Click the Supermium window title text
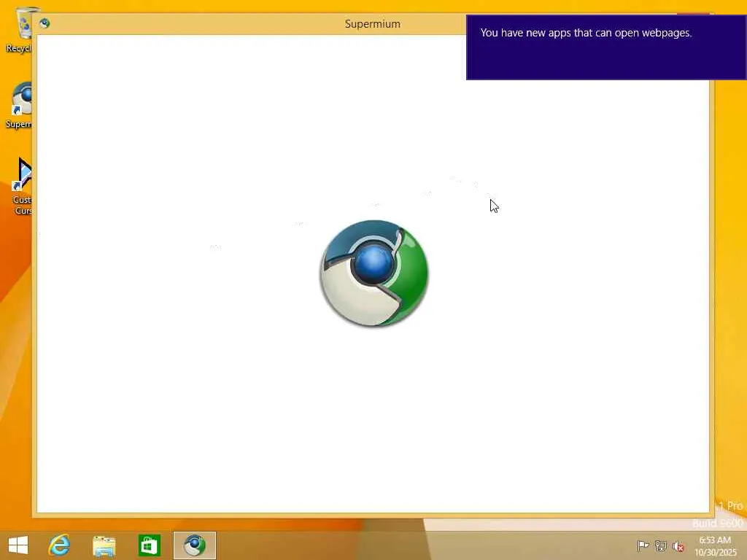This screenshot has height=560, width=747. 373,24
